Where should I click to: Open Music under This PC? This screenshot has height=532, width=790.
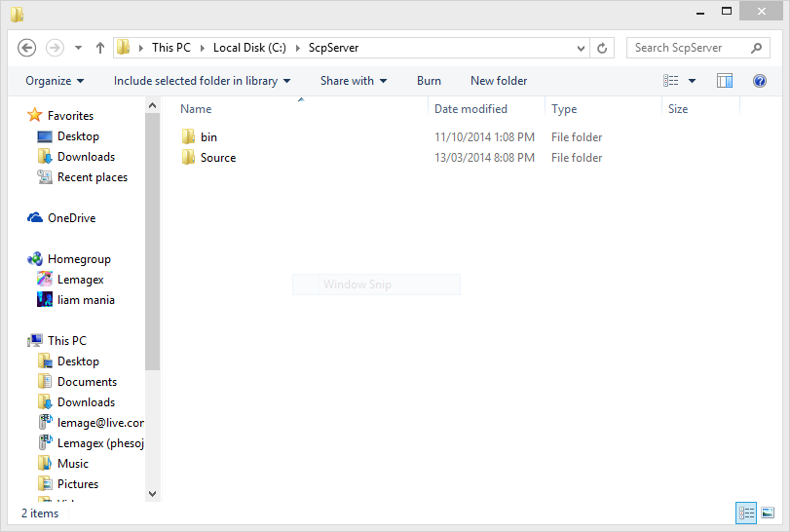click(x=73, y=464)
